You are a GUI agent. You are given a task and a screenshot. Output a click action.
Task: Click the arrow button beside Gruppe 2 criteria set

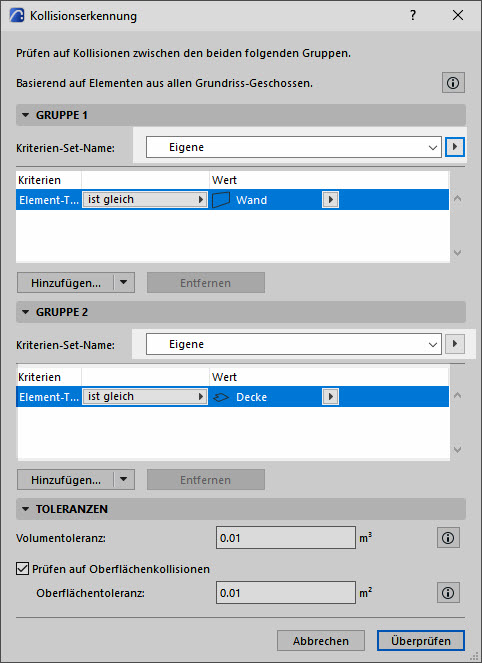(x=455, y=344)
